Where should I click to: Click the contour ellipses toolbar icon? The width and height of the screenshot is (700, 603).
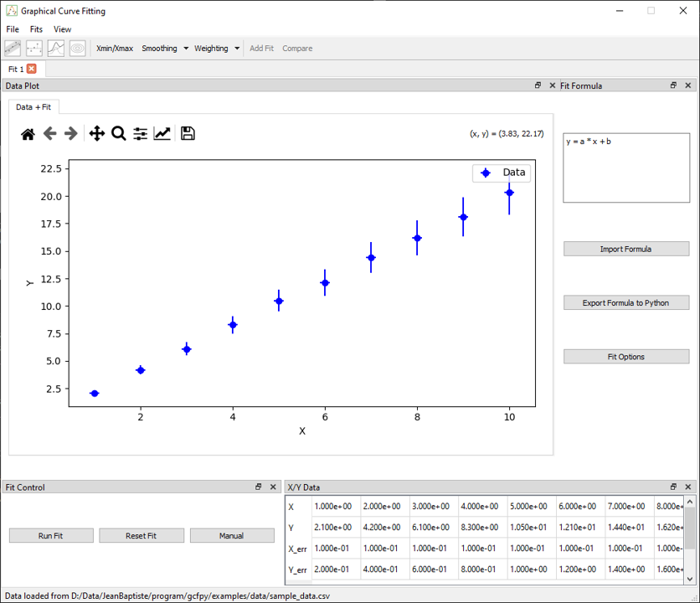coord(77,49)
